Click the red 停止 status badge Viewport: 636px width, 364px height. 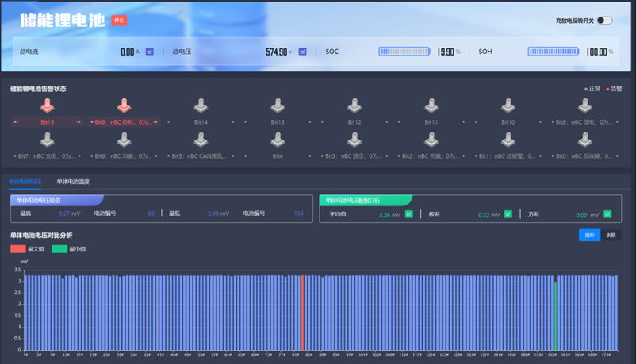click(x=119, y=21)
